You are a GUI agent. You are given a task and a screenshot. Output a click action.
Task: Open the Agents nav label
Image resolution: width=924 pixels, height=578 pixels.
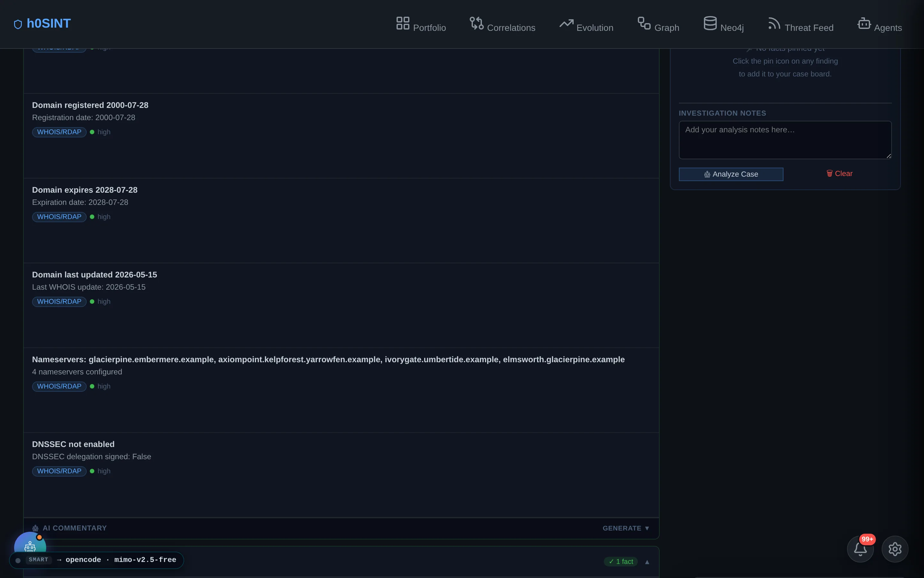tap(888, 28)
